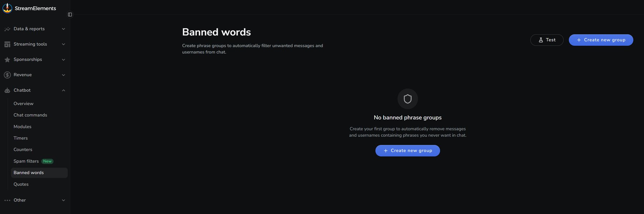Select Banned words in sidebar
The width and height of the screenshot is (644, 214).
click(39, 173)
